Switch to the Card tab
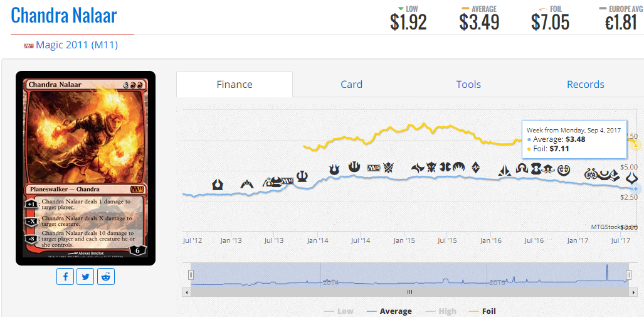This screenshot has height=317, width=644. (352, 84)
